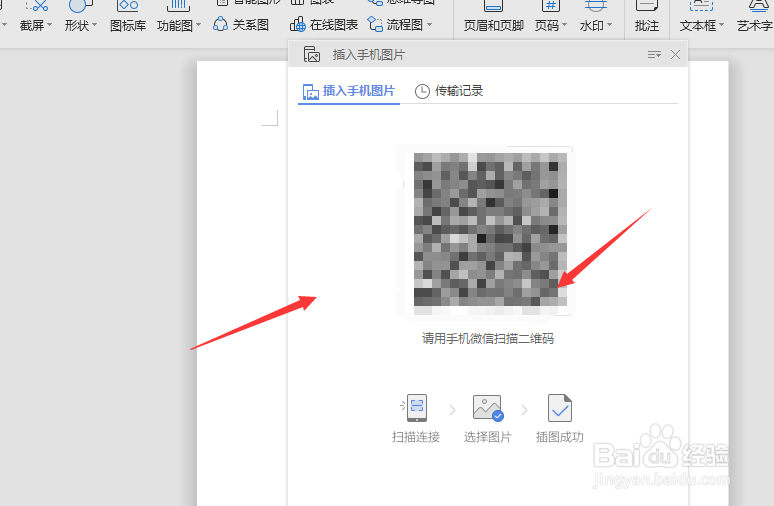Click the 选择图片 label
Screen dimensions: 774x506
pyautogui.click(x=488, y=437)
